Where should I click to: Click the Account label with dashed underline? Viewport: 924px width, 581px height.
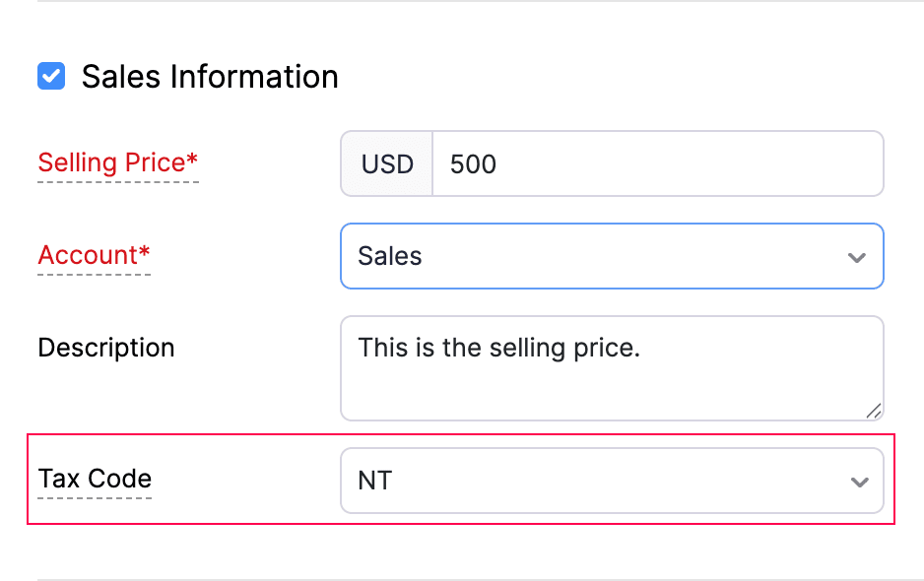pyautogui.click(x=94, y=255)
